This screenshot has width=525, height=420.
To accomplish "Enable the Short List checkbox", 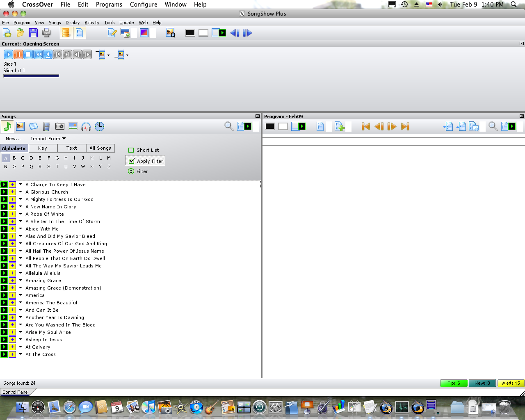I will (131, 150).
